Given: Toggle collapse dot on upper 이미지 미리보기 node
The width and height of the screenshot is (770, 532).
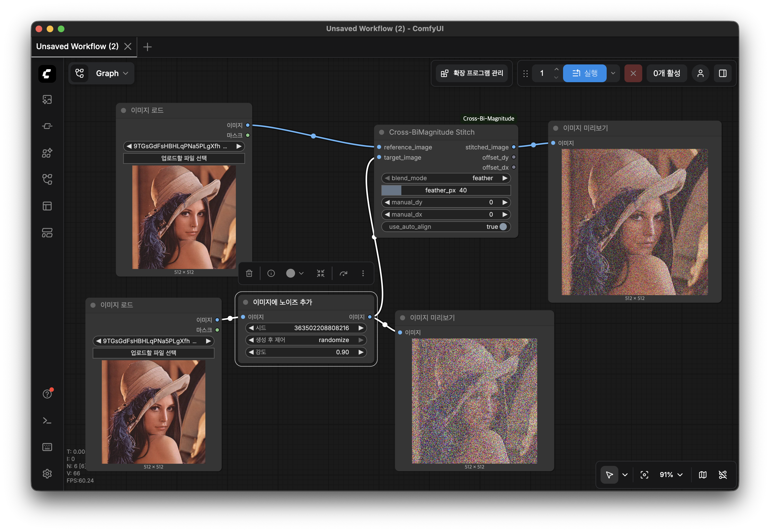Looking at the screenshot, I should (x=556, y=128).
